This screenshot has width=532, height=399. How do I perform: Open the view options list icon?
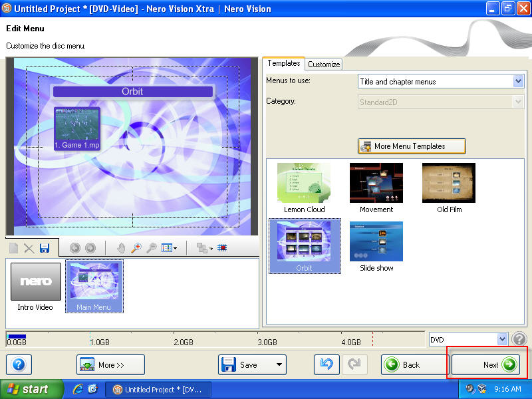(x=167, y=248)
